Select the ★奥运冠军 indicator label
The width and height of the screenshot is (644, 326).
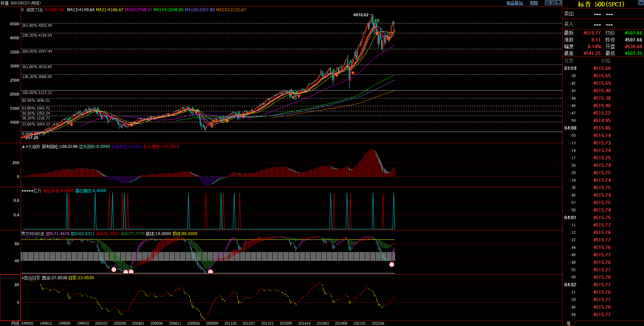[31, 278]
